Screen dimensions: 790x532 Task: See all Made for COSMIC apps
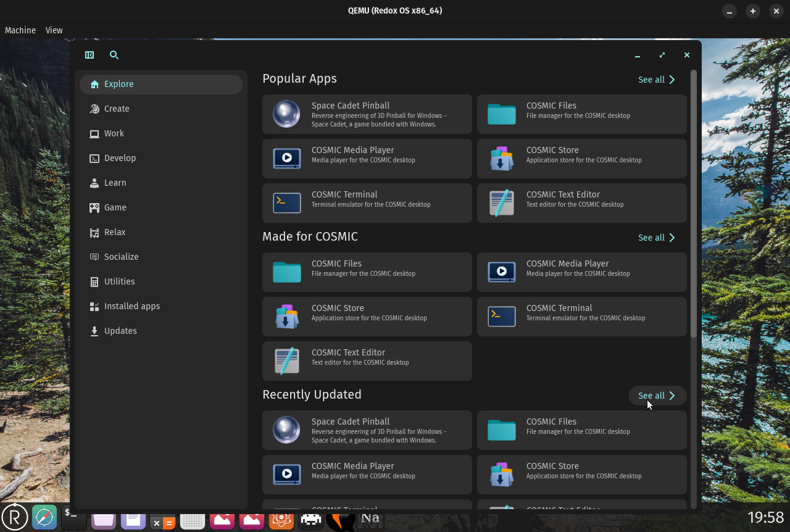657,238
